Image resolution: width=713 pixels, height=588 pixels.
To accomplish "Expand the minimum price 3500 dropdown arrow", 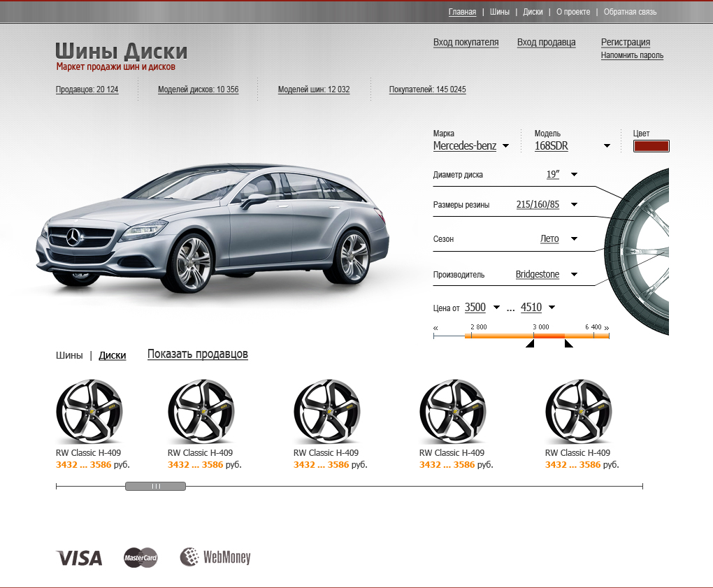I will pos(496,308).
